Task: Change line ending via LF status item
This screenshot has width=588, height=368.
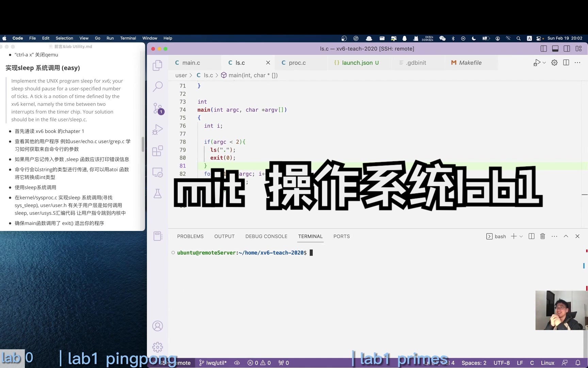Action: click(520, 363)
